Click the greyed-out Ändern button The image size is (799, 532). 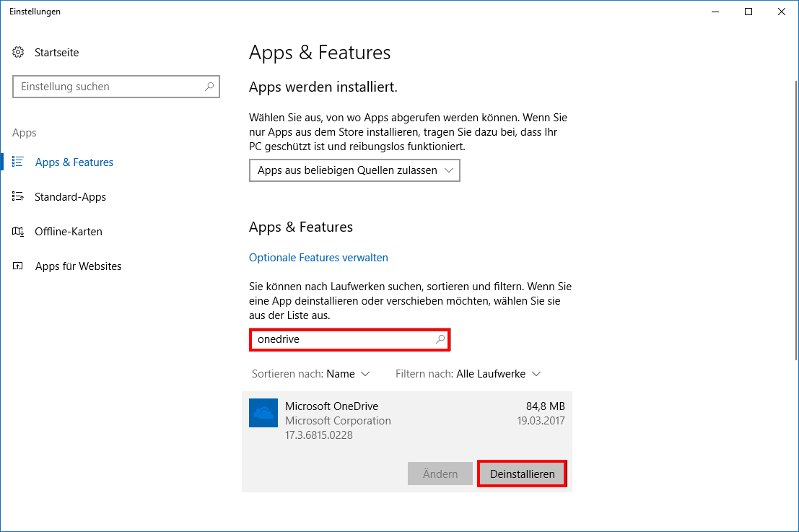coord(440,474)
